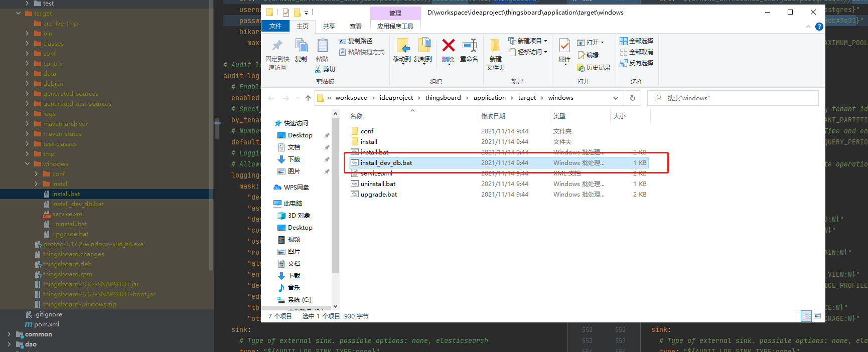Open the recent locations dropdown arrow
The image size is (868, 352).
pos(297,98)
